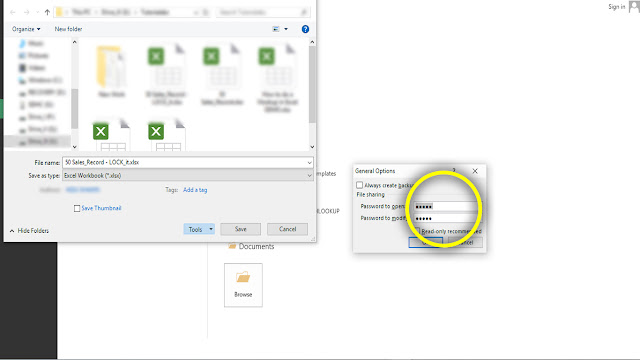The width and height of the screenshot is (640, 360).
Task: Open the view options dropdown arrow
Action: point(286,29)
